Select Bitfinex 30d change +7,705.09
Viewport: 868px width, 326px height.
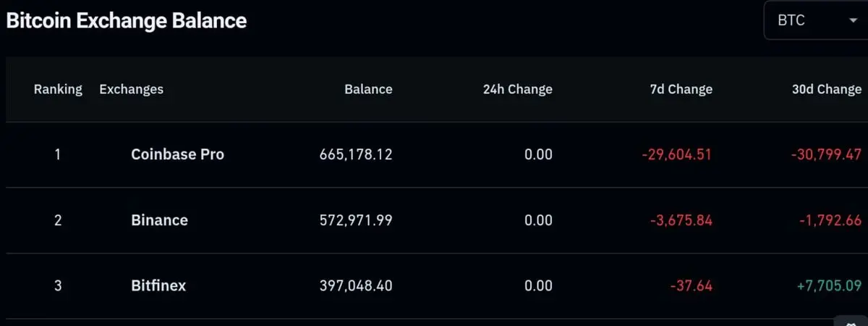pos(828,285)
